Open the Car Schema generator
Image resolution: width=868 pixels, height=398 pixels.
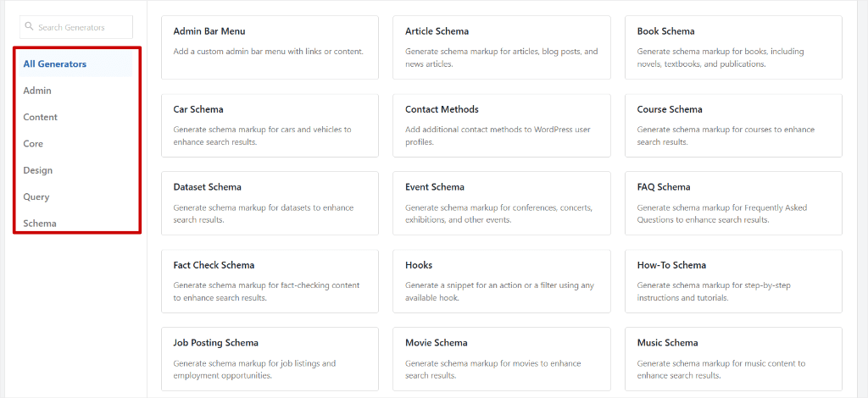tap(270, 125)
